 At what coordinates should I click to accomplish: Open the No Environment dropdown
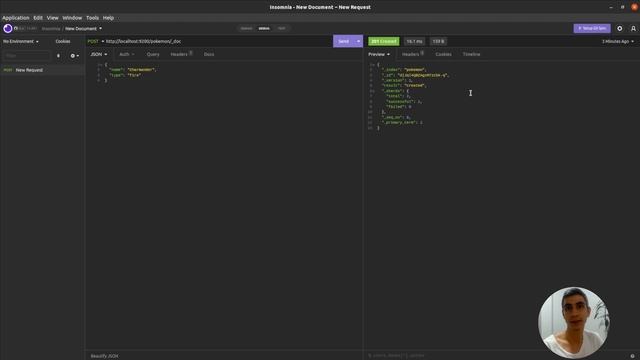click(21, 41)
